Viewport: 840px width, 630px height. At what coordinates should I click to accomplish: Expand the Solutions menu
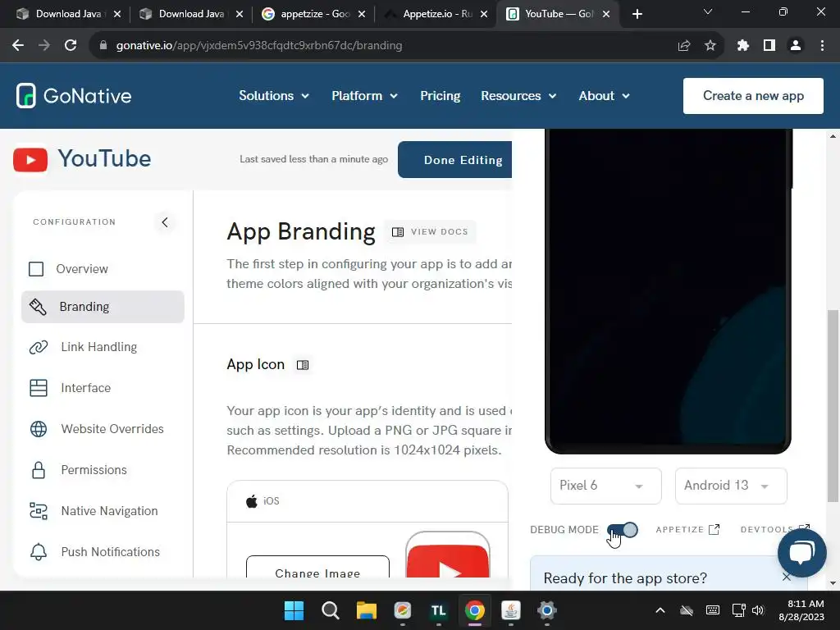(274, 96)
